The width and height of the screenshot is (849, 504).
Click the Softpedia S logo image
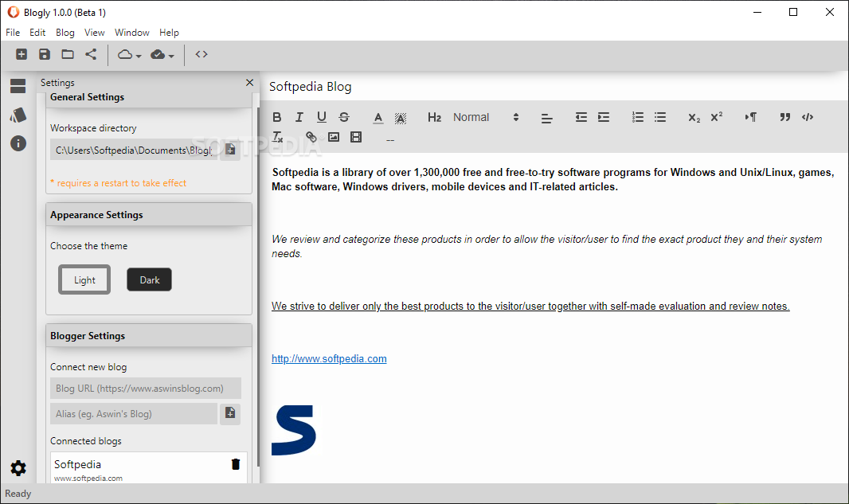(293, 431)
